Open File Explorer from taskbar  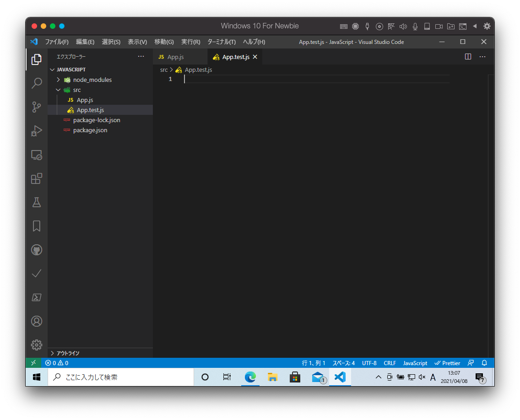(272, 377)
